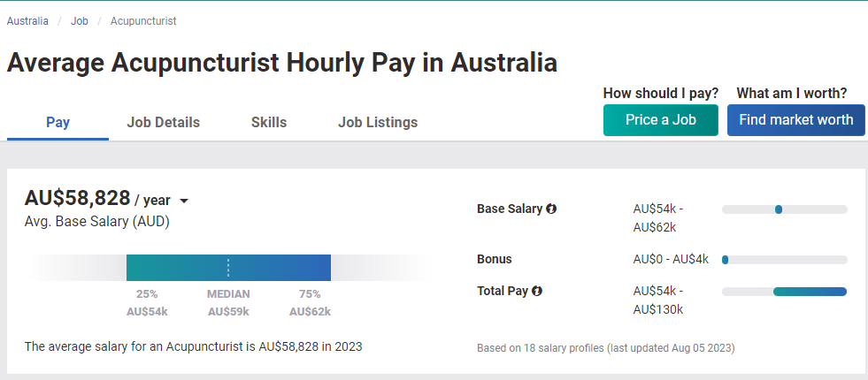This screenshot has height=380, width=868.
Task: Click the median marker on salary bar
Action: pos(228,268)
